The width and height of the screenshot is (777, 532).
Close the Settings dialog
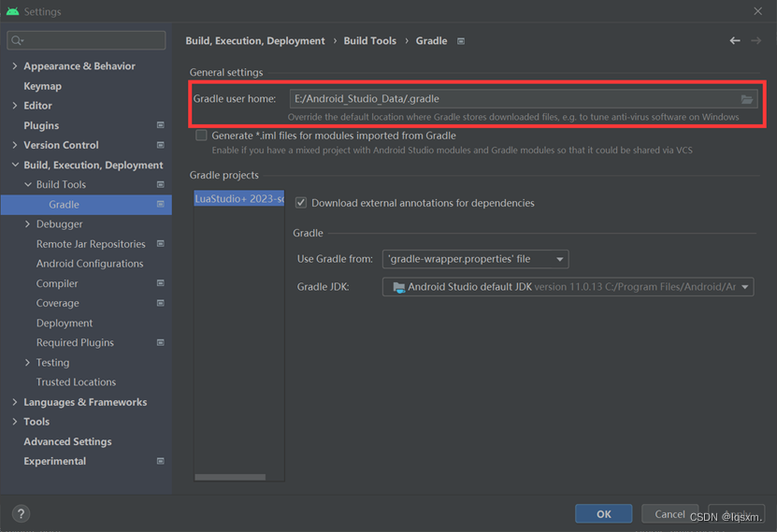[x=757, y=11]
